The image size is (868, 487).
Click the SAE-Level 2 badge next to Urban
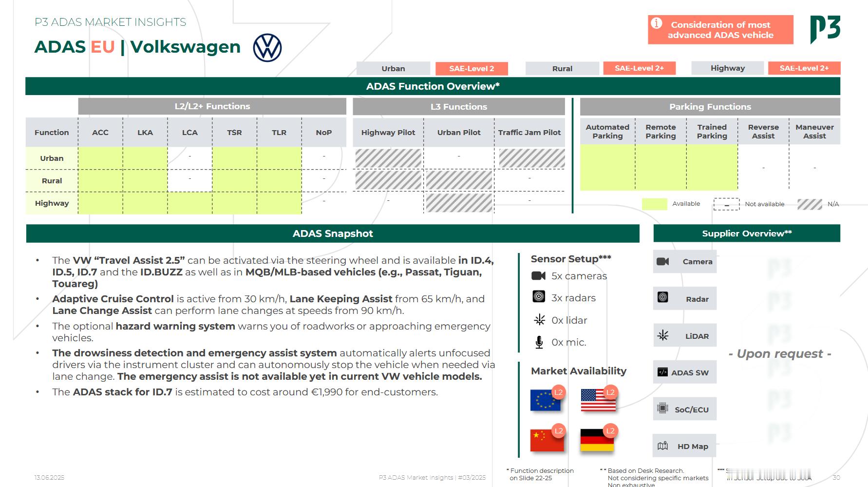(x=472, y=68)
